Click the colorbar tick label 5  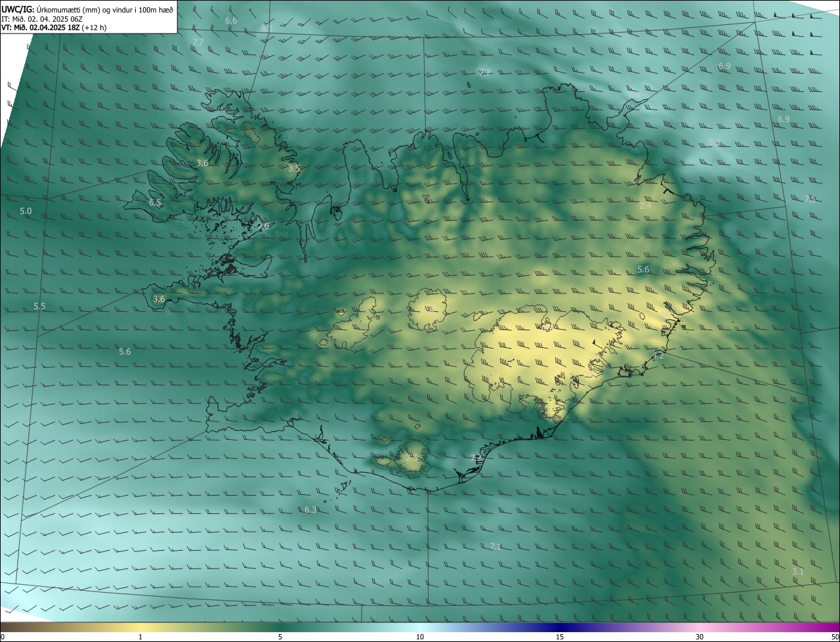click(280, 637)
